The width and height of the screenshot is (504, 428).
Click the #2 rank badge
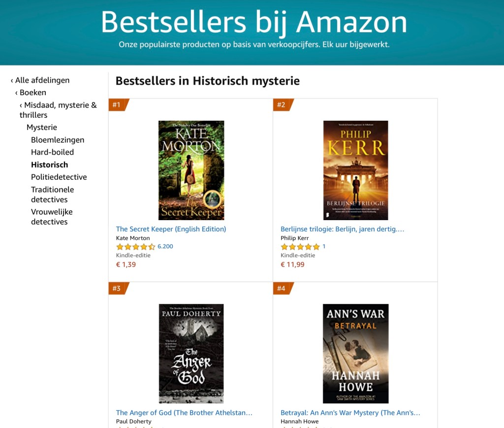click(x=283, y=105)
